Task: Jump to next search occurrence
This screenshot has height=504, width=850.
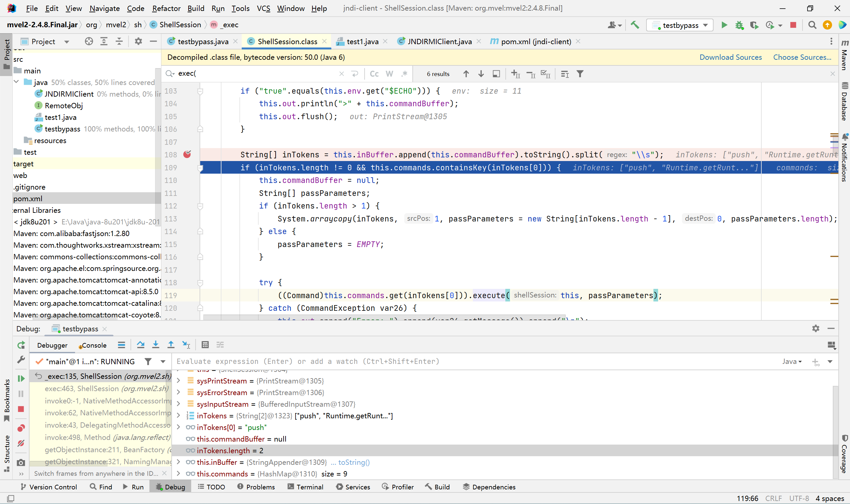Action: pos(481,74)
